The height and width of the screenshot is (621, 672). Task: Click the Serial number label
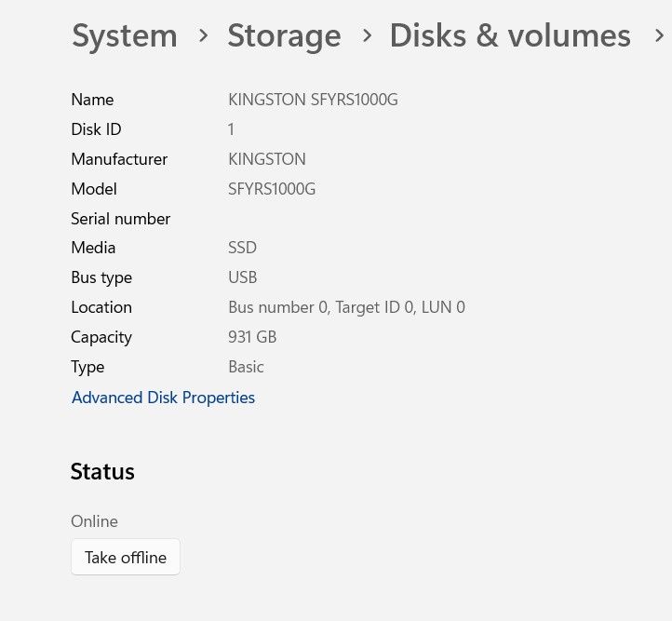pyautogui.click(x=121, y=219)
